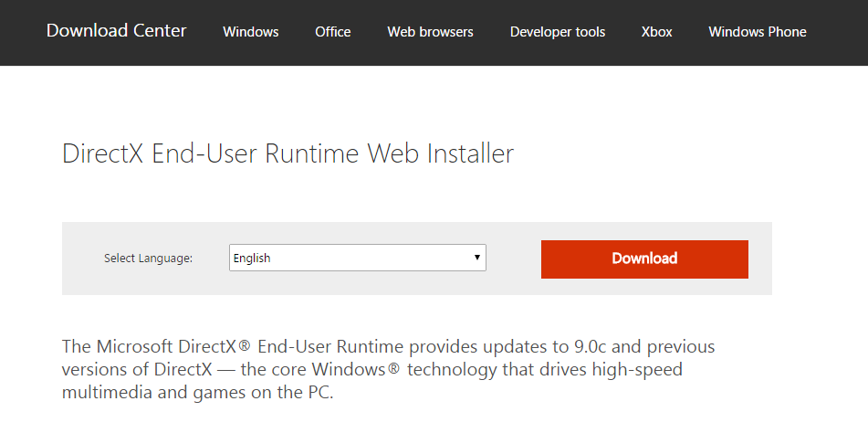868x433 pixels.
Task: Open the Office navigation menu
Action: coord(333,32)
